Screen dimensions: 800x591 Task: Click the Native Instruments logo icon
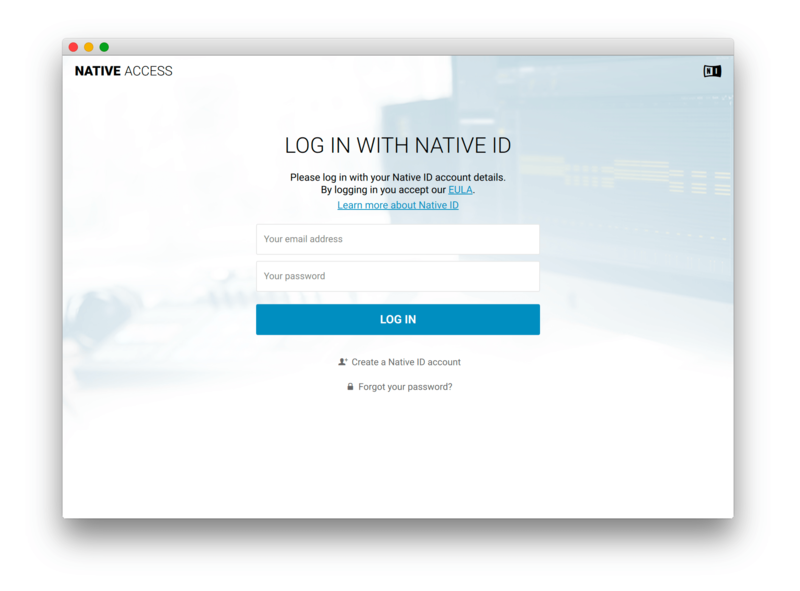coord(712,71)
